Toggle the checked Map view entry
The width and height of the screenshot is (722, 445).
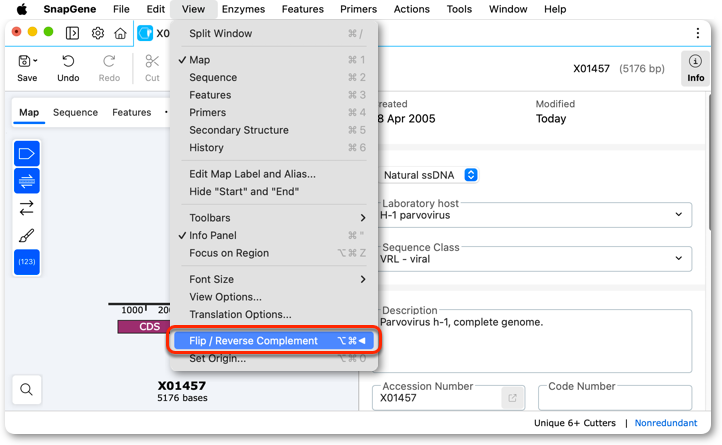point(274,60)
